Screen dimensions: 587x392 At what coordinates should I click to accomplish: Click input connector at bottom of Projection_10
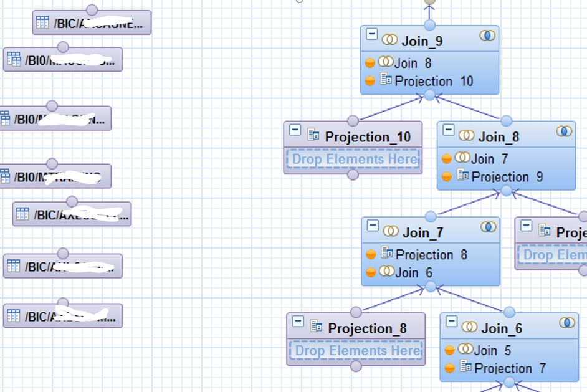353,174
